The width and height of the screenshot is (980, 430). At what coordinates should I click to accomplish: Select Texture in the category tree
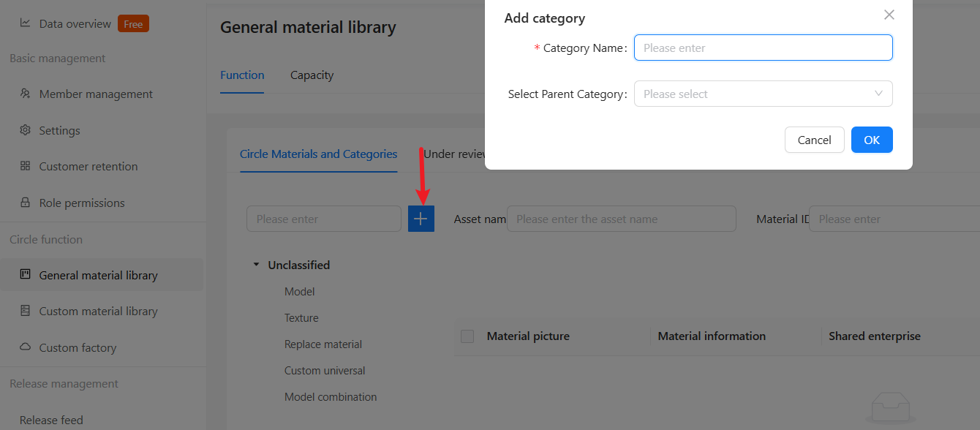301,317
